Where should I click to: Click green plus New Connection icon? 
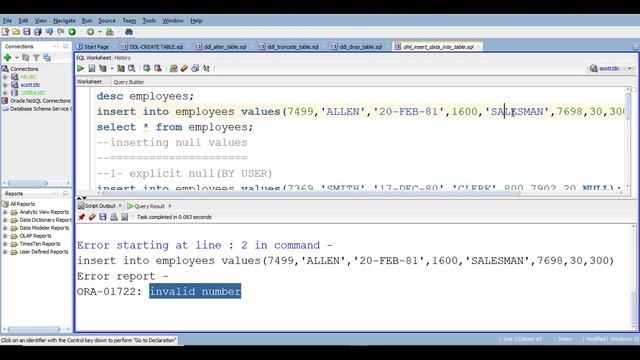7,58
